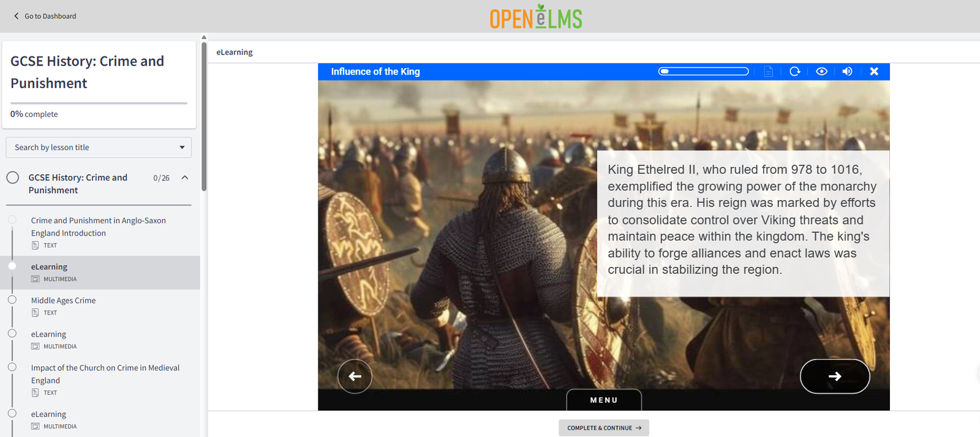Go to the previous slide with left arrow
980x437 pixels.
coord(355,376)
